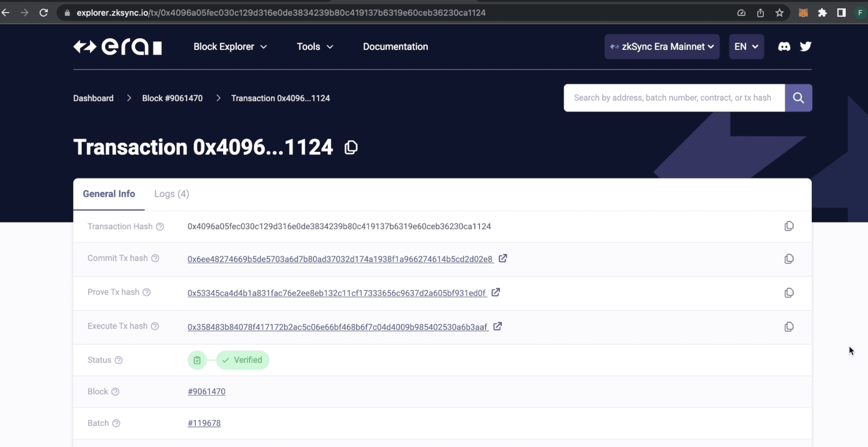Open the Prove Tx hash external link icon

click(496, 292)
